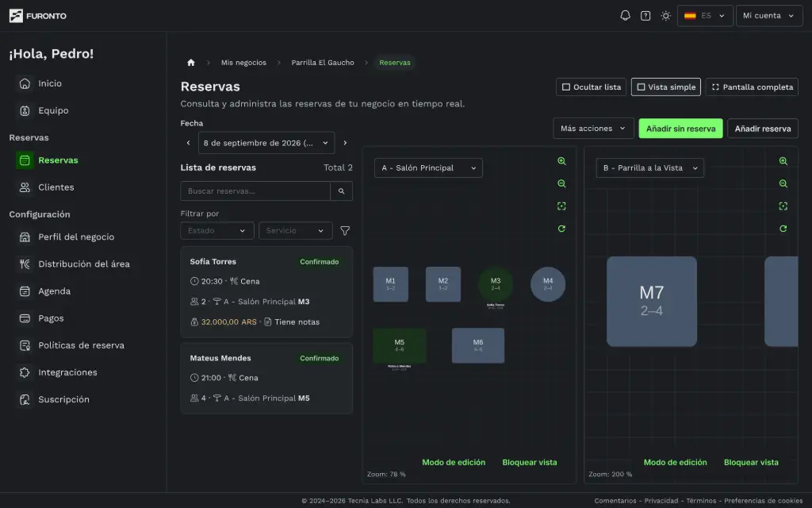Image resolution: width=812 pixels, height=508 pixels.
Task: Click the filter funnel icon
Action: click(x=345, y=231)
